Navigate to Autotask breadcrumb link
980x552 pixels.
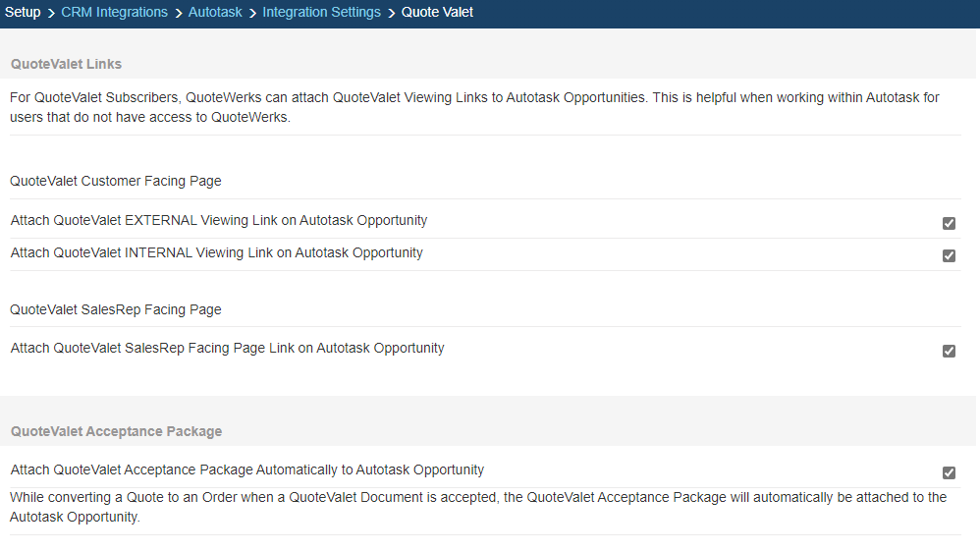click(x=215, y=13)
